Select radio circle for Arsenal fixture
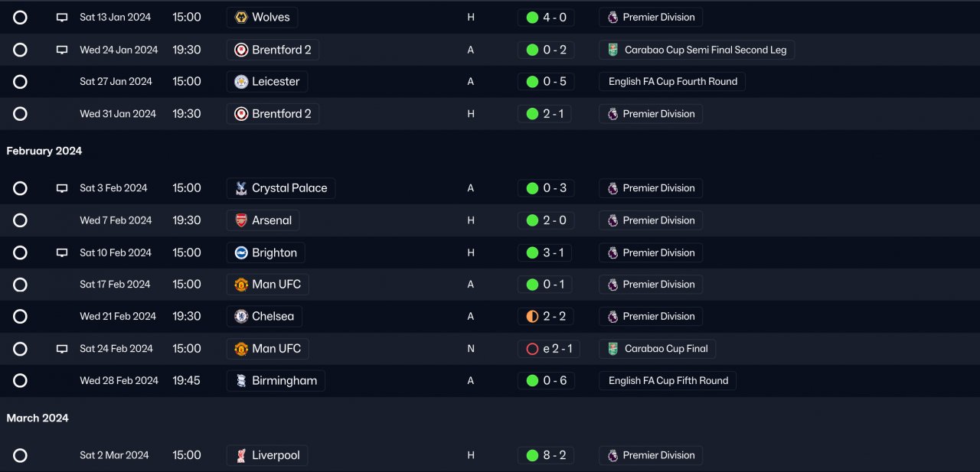This screenshot has width=980, height=472. (x=21, y=220)
